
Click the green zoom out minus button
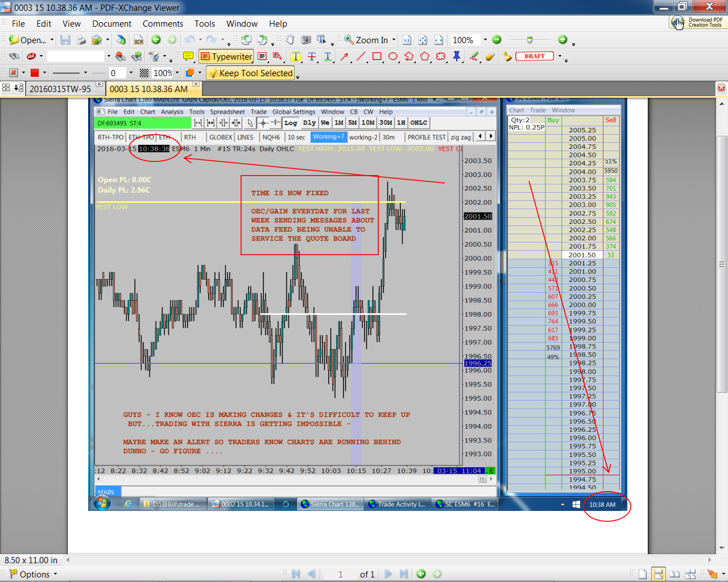[497, 40]
